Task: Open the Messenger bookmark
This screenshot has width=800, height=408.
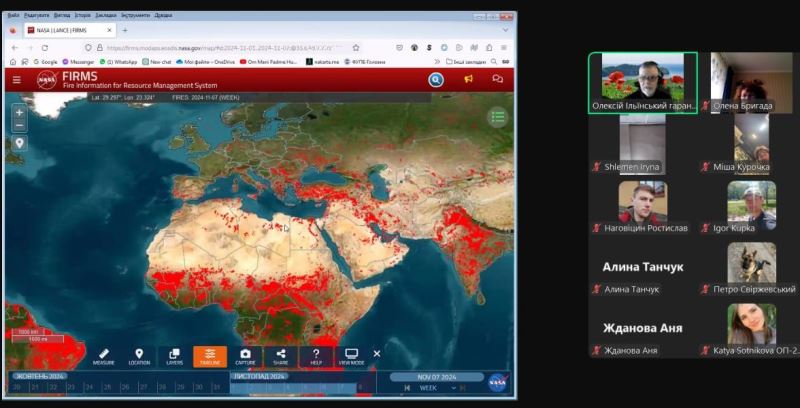Action: [79, 62]
